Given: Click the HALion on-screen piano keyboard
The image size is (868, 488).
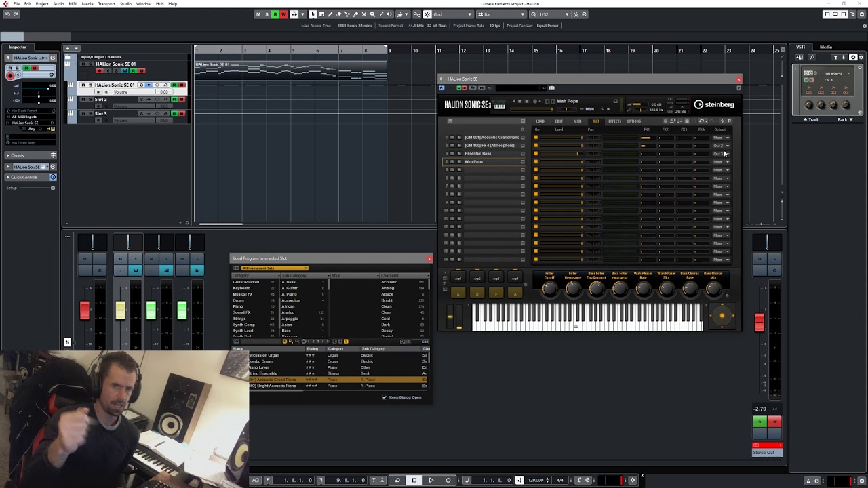Looking at the screenshot, I should [587, 317].
